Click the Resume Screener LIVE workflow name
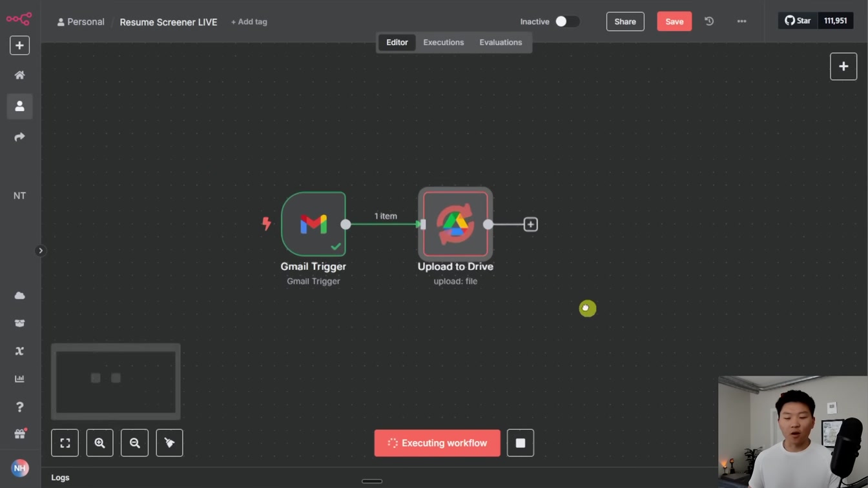The height and width of the screenshot is (488, 868). [x=169, y=22]
